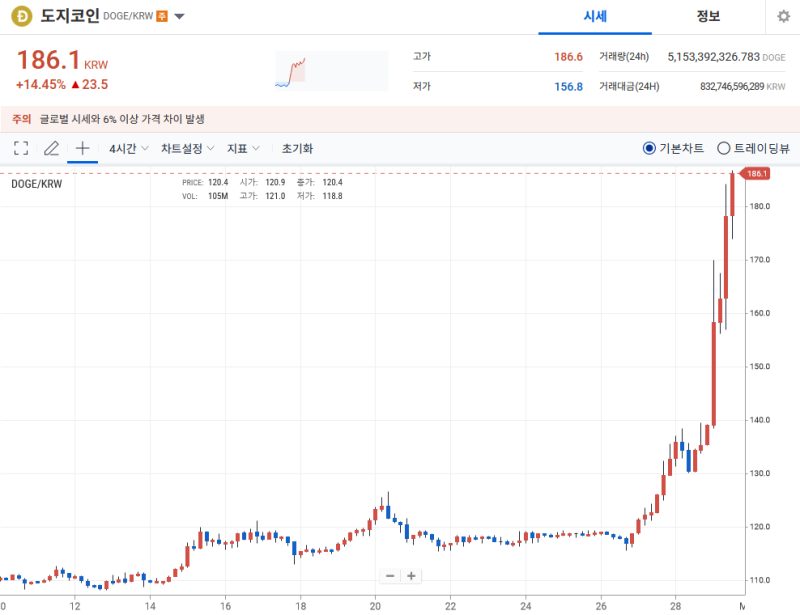Open the DOGE/KRW market selector arrow
Image resolution: width=800 pixels, height=615 pixels.
179,16
